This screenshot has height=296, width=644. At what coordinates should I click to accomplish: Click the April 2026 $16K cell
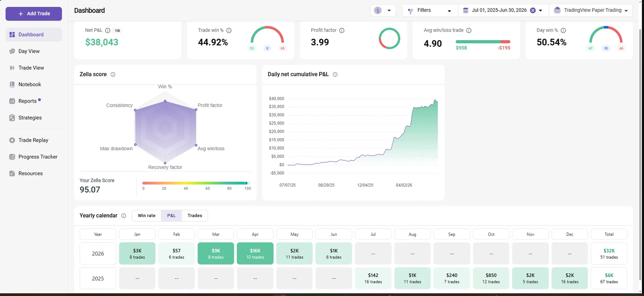click(x=255, y=254)
